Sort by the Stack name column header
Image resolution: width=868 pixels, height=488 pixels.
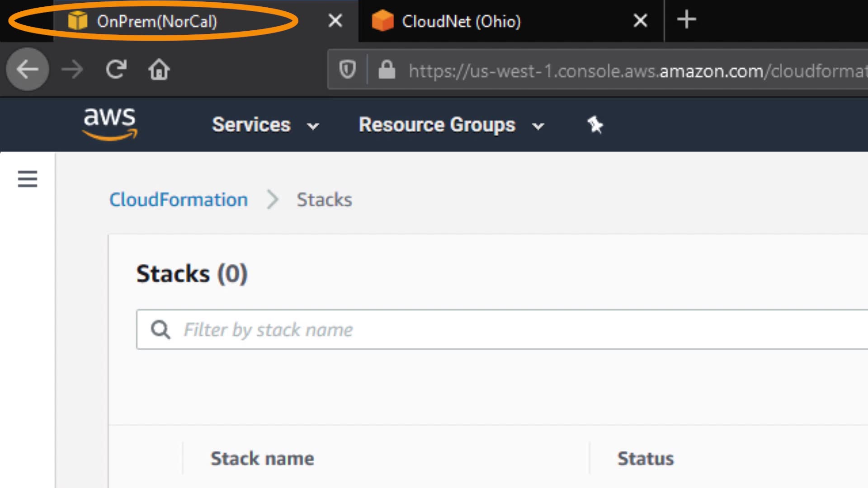[x=262, y=459]
